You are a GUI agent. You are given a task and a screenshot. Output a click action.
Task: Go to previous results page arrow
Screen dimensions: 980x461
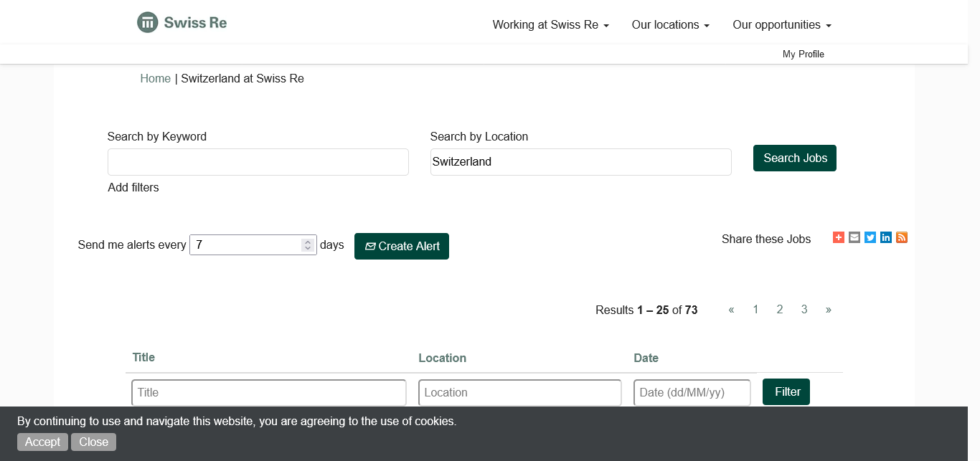pyautogui.click(x=731, y=310)
